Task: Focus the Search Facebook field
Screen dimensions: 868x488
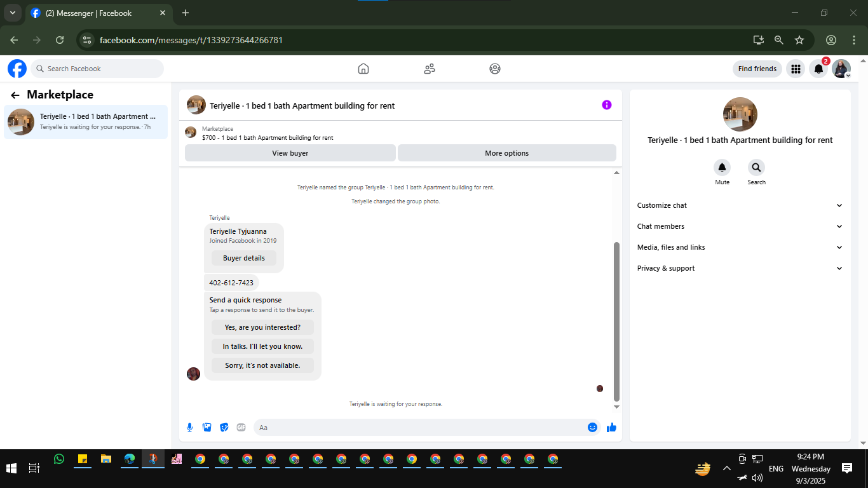Action: tap(97, 69)
